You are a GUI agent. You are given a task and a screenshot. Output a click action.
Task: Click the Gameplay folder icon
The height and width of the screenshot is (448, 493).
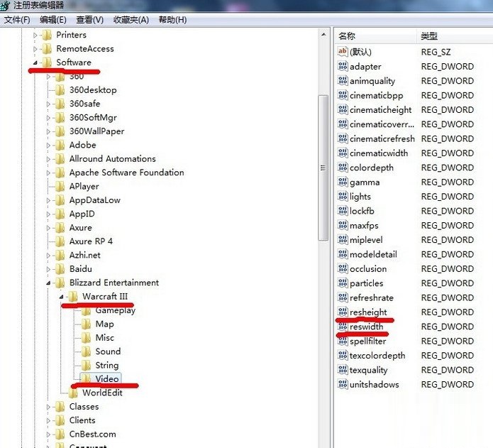pos(86,310)
